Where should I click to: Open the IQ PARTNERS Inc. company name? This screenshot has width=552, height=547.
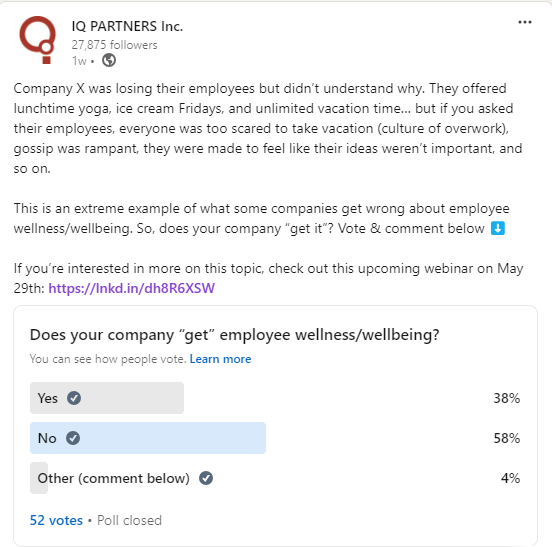coord(127,26)
